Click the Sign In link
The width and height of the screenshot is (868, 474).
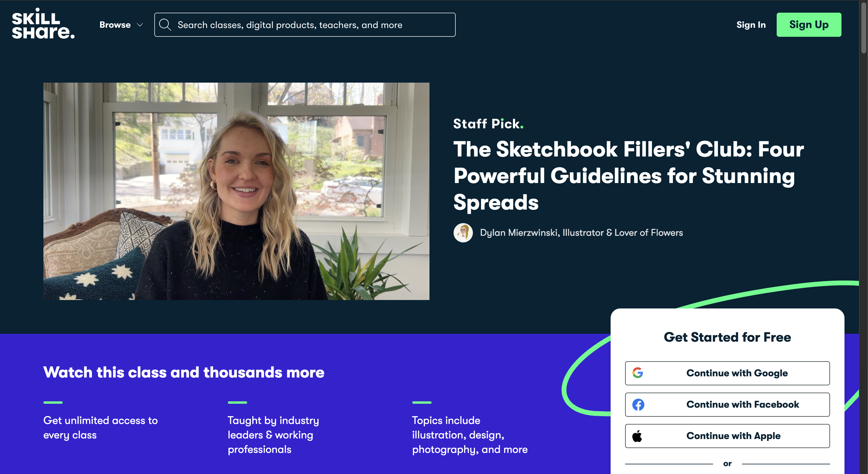[751, 25]
